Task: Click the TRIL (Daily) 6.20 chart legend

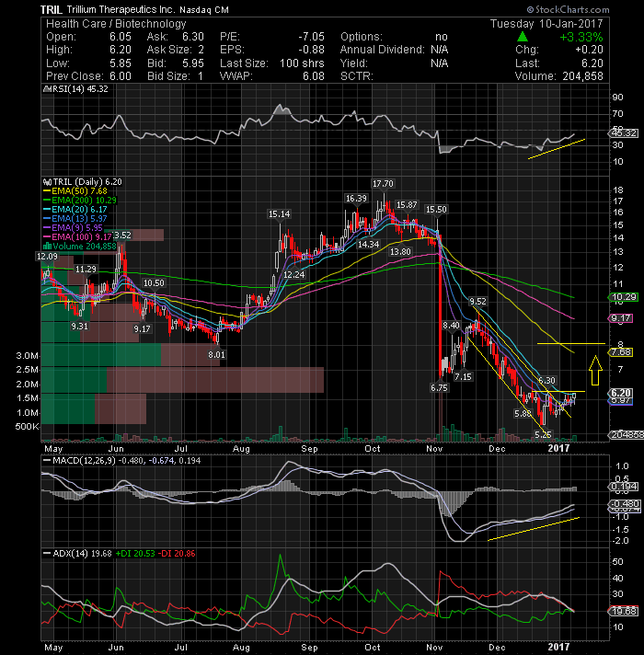Action: click(83, 182)
